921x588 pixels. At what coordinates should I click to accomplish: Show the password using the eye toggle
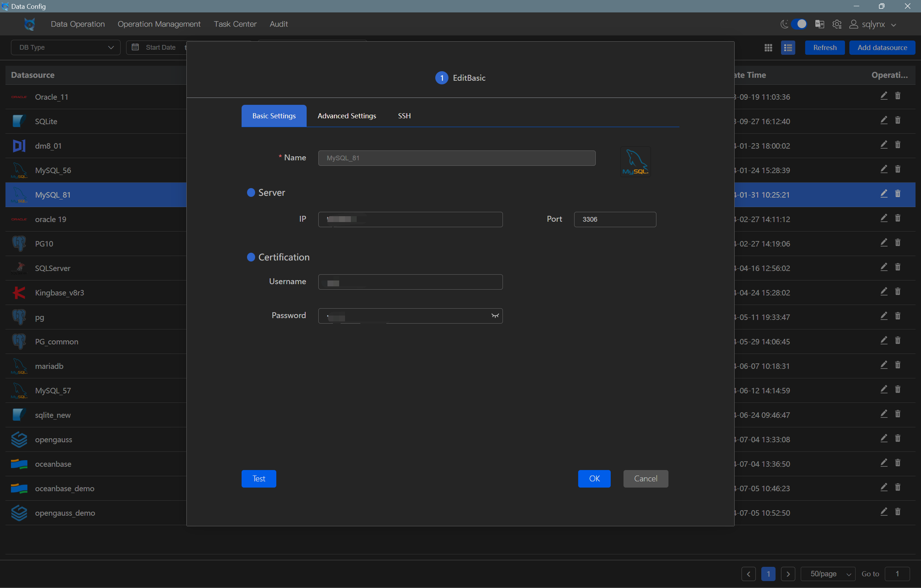(x=494, y=316)
